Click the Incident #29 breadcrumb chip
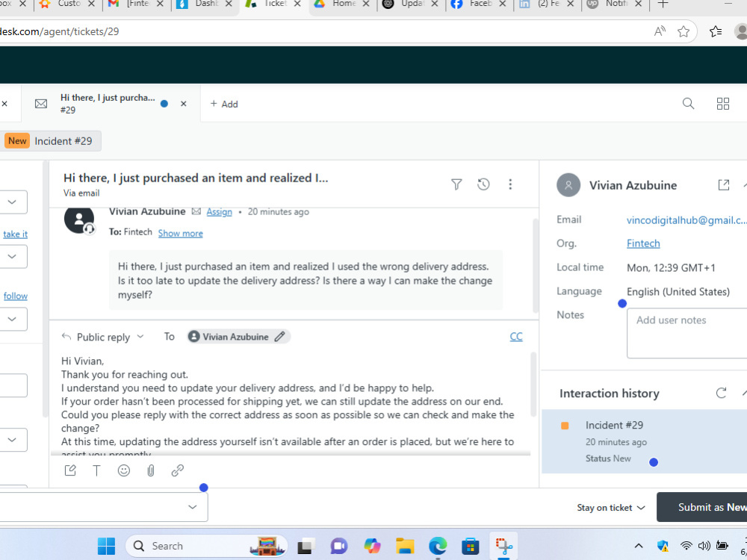 pos(52,141)
